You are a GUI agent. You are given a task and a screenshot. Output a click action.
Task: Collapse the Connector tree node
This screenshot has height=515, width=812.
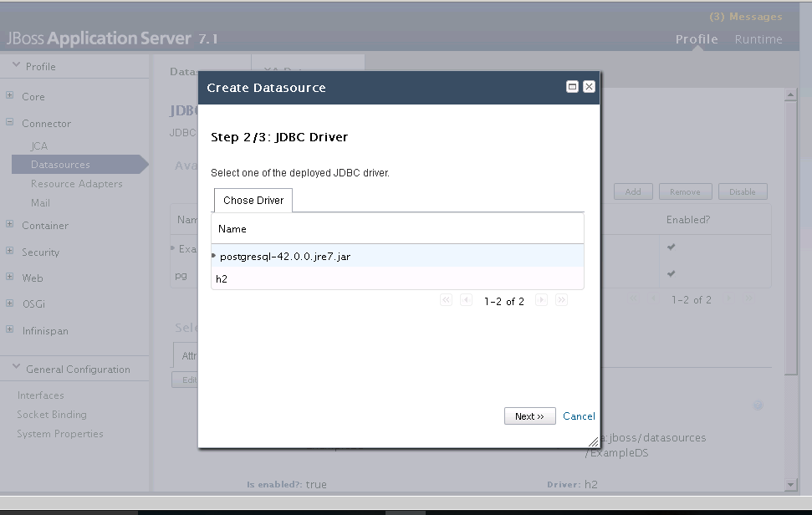point(10,123)
